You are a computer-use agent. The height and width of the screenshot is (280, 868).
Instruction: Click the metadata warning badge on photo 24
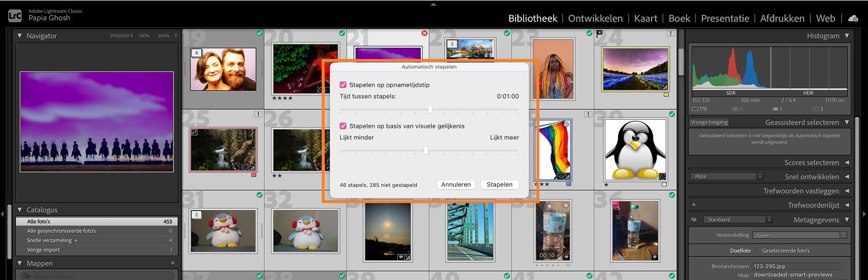coord(671,34)
